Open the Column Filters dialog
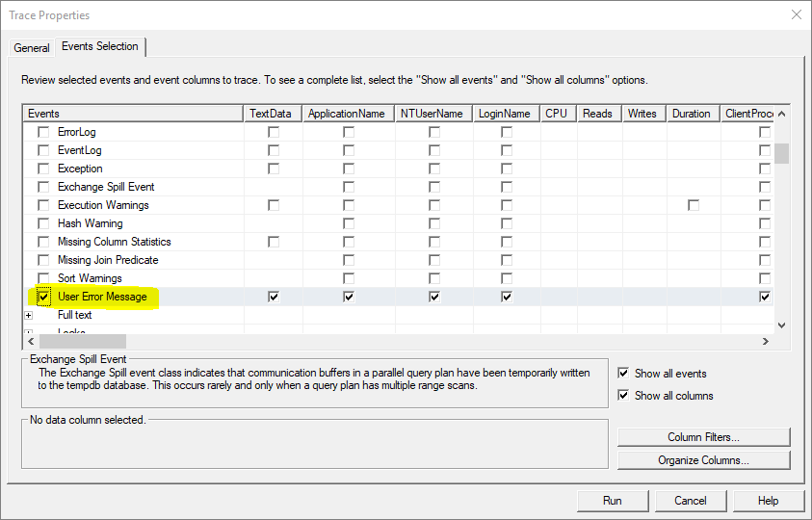 pos(703,437)
